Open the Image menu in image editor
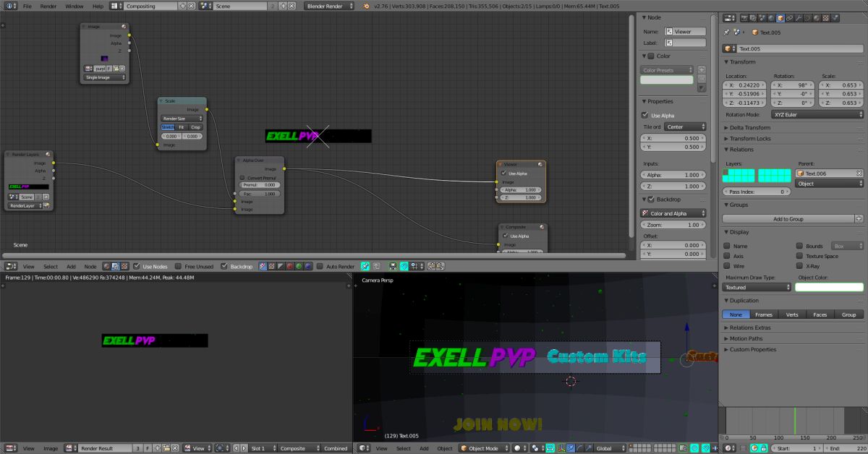This screenshot has width=868, height=454. 51,448
